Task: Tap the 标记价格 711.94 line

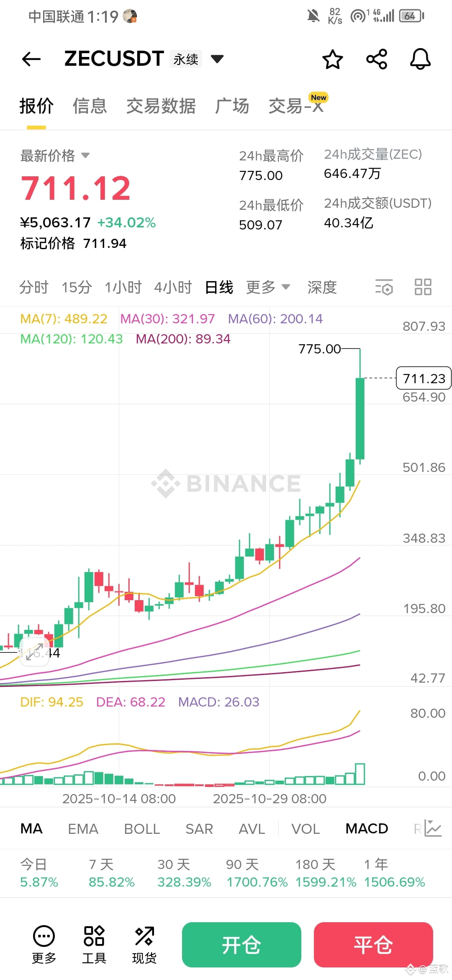Action: pyautogui.click(x=73, y=243)
